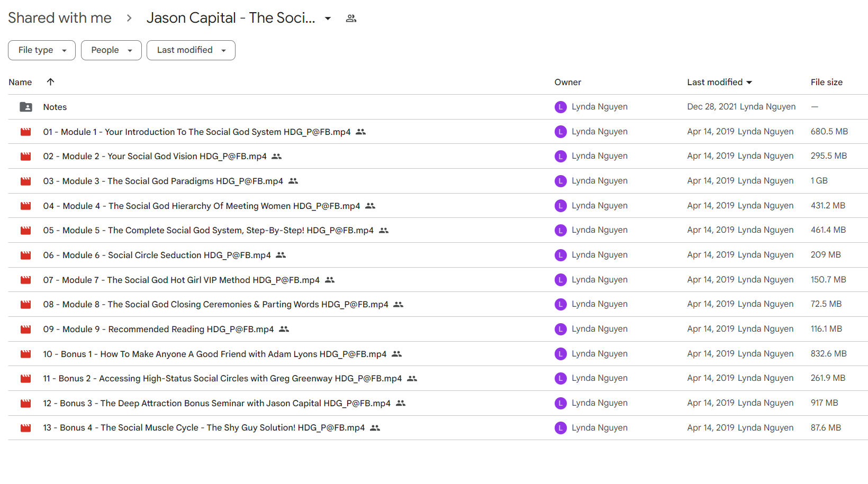Click video icon for 04 - Module 4
The image size is (868, 484).
pyautogui.click(x=25, y=206)
